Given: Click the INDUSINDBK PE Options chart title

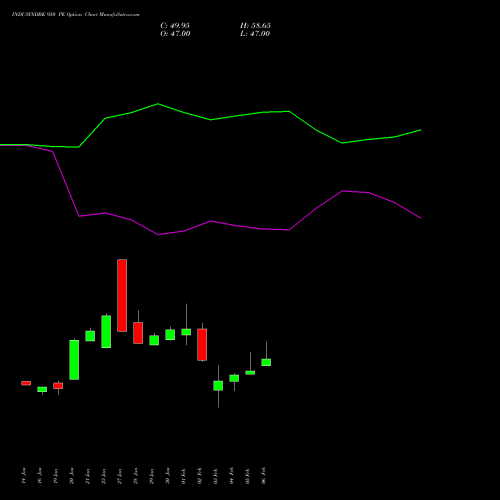Looking at the screenshot, I should [75, 14].
